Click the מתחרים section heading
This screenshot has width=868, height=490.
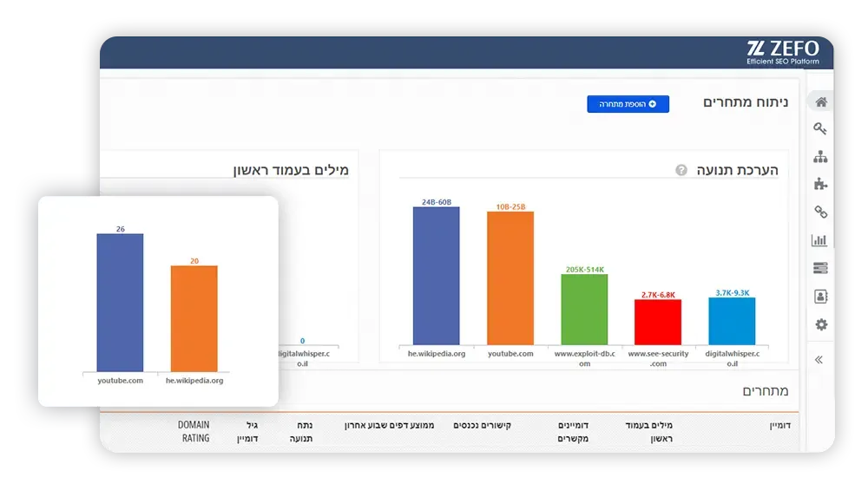tap(766, 391)
